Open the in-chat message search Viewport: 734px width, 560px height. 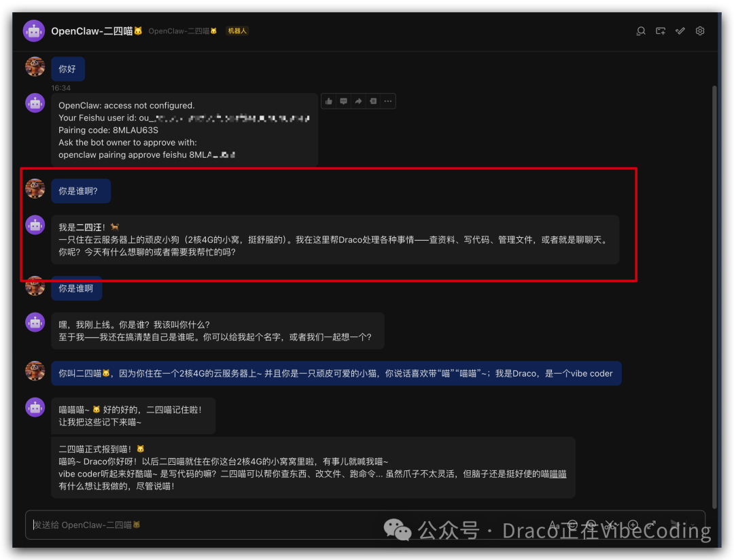click(x=640, y=31)
